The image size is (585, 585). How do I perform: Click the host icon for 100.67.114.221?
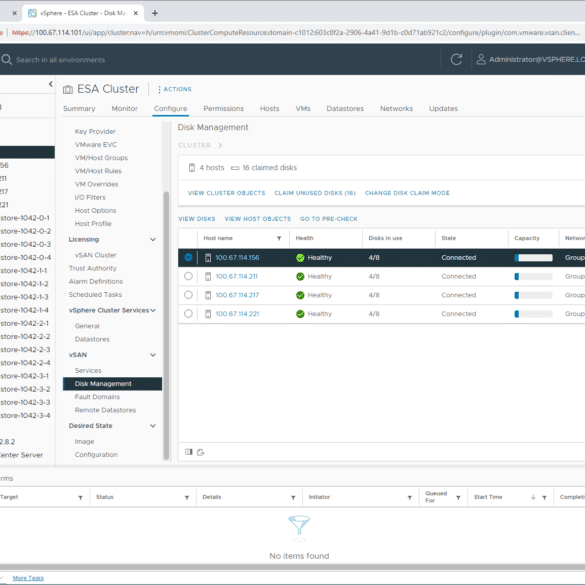tap(208, 314)
